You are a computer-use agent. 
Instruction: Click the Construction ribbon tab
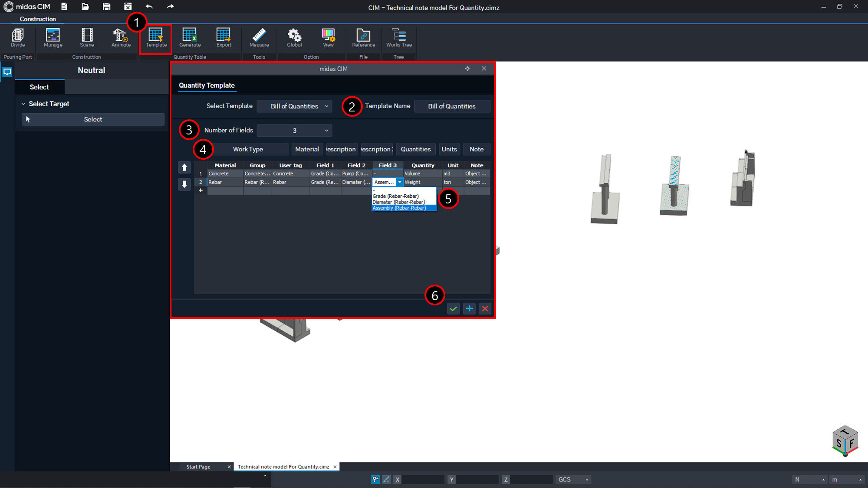pyautogui.click(x=38, y=19)
